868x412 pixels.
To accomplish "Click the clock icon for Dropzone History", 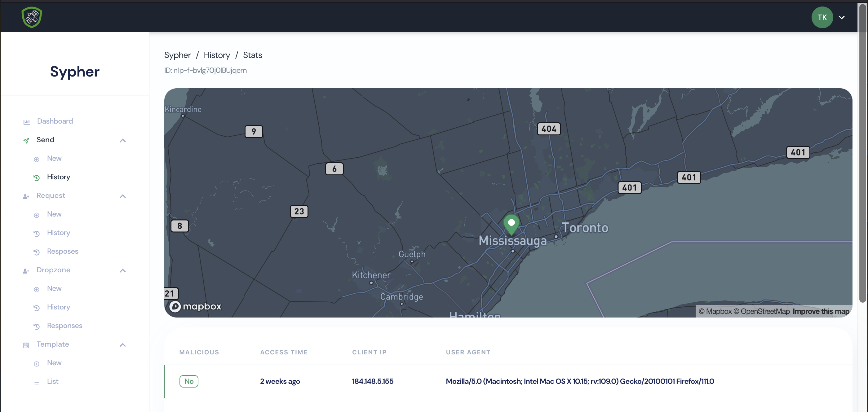I will [x=36, y=308].
